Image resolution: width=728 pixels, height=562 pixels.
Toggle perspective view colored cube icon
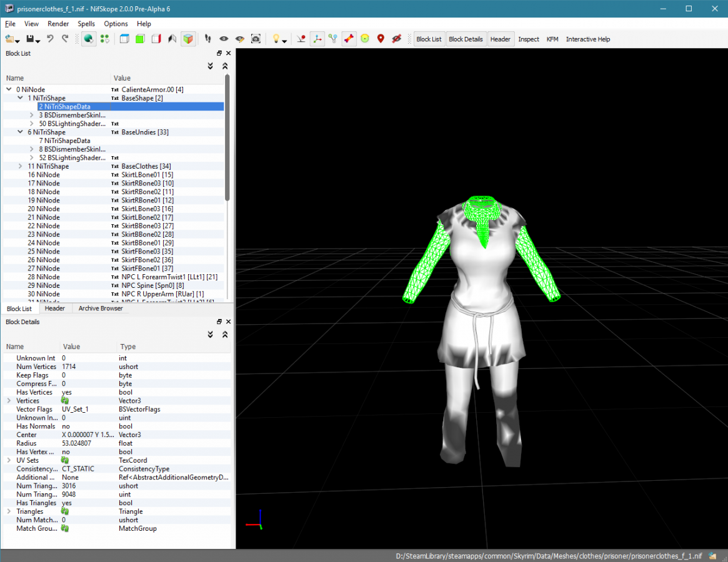(188, 39)
